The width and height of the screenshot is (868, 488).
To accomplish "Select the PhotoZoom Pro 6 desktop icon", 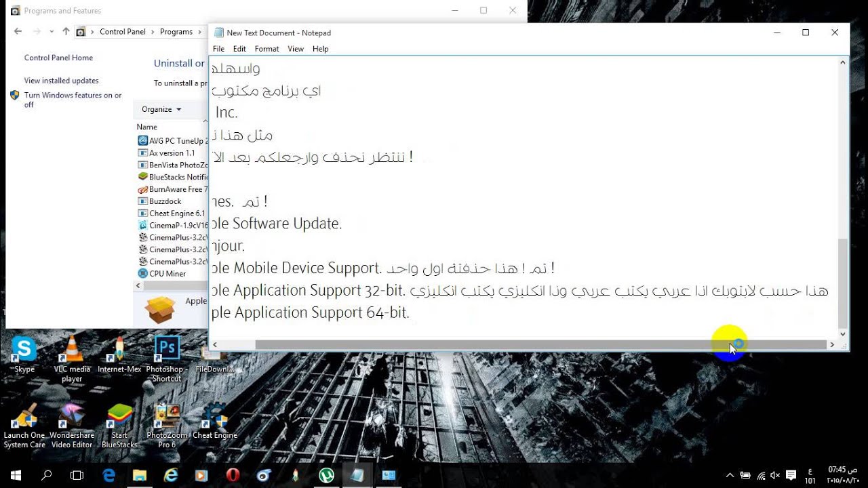I will 167,426.
